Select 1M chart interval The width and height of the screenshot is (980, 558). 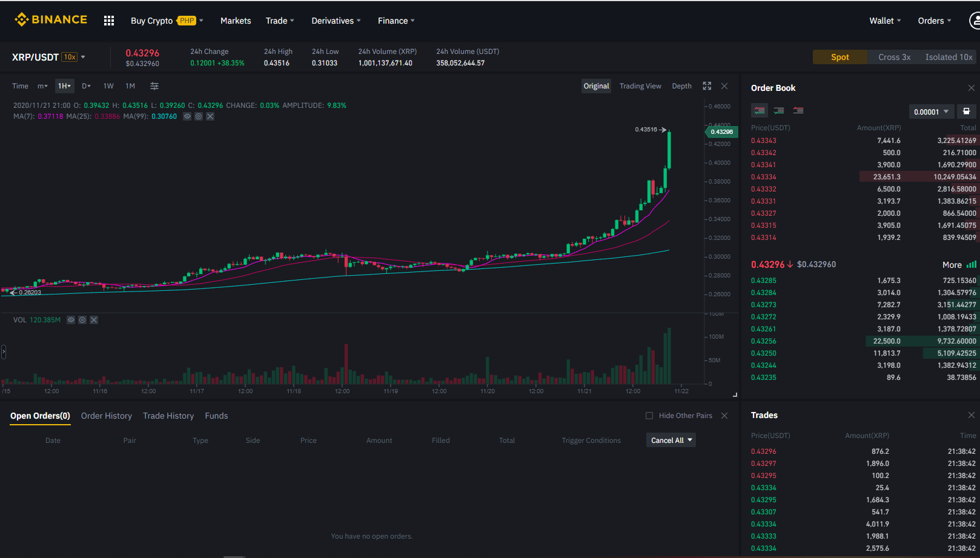pyautogui.click(x=130, y=86)
